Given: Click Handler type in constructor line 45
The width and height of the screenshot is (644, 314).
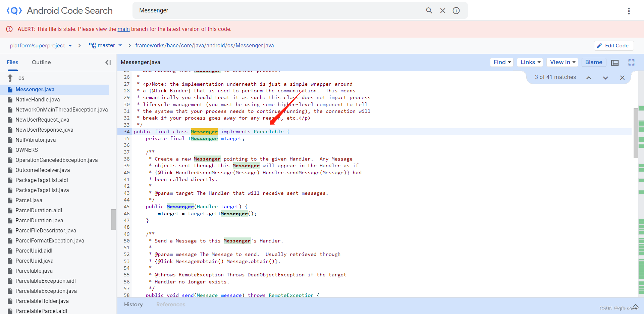Looking at the screenshot, I should pos(207,207).
